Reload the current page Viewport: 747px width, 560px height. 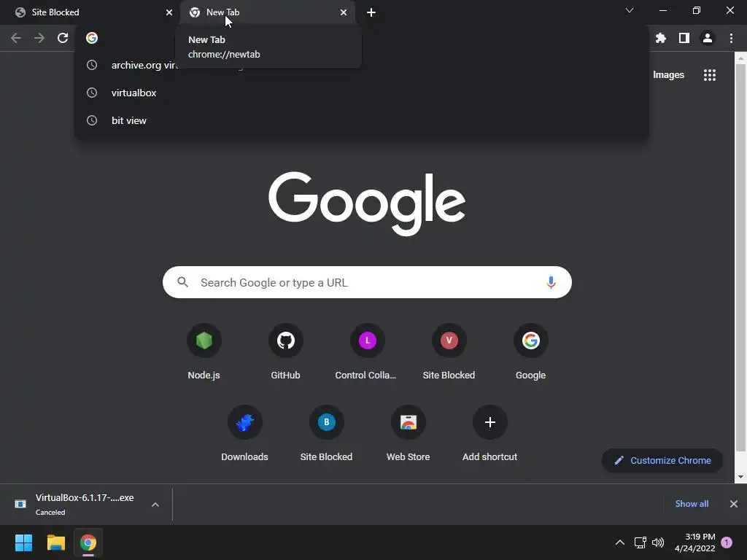point(63,38)
